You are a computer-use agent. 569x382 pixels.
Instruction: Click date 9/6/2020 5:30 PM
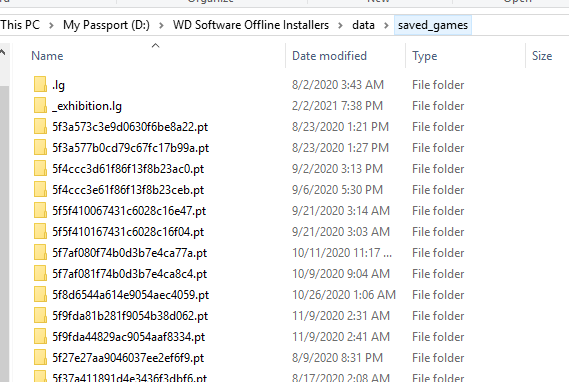[337, 190]
